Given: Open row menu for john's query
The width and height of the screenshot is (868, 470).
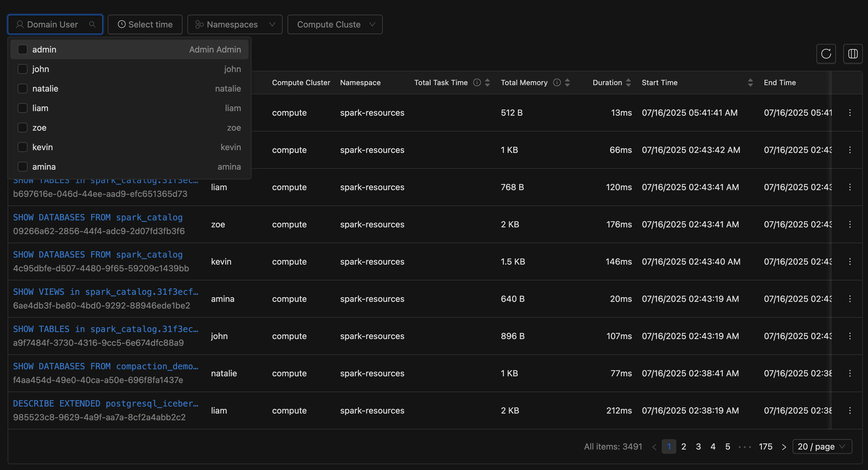Looking at the screenshot, I should [x=850, y=336].
